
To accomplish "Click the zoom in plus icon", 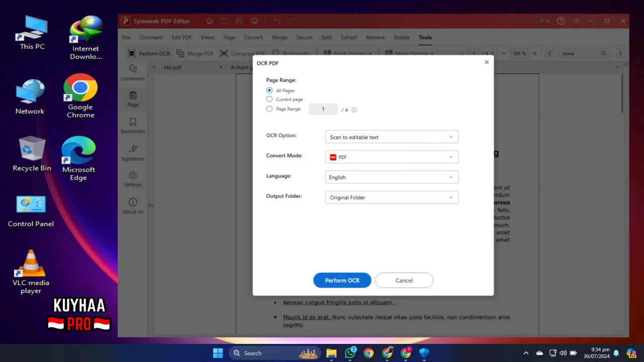I will [x=534, y=53].
